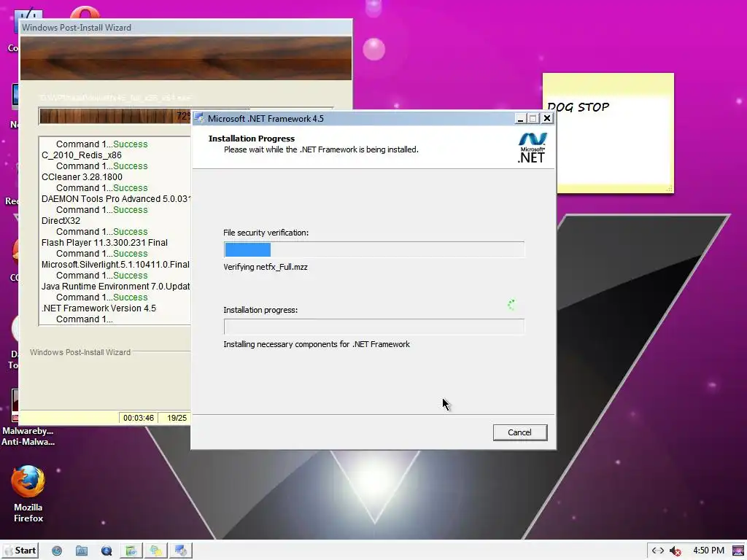This screenshot has width=747, height=560.
Task: Click 'Verifying netfx_Full.mzz' status text
Action: point(266,267)
